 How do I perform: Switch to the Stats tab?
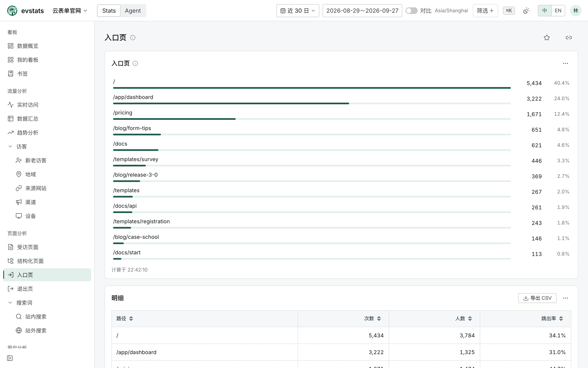109,11
